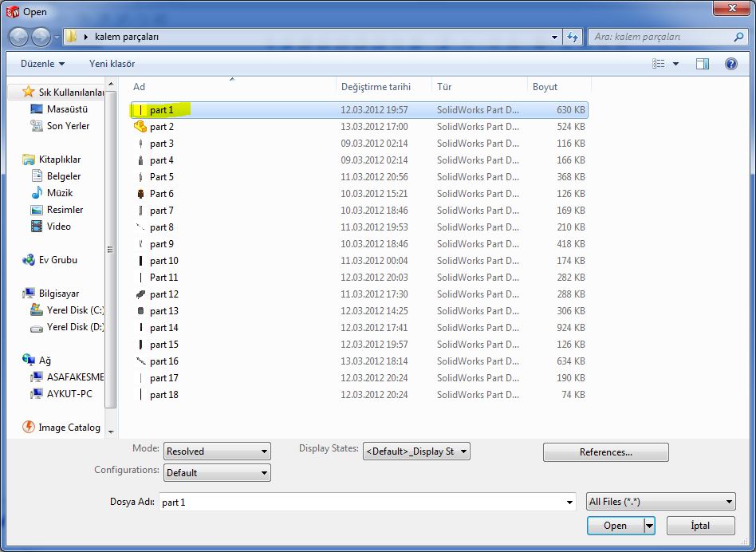This screenshot has width=756, height=552.
Task: Toggle the preview pane icon
Action: point(702,64)
